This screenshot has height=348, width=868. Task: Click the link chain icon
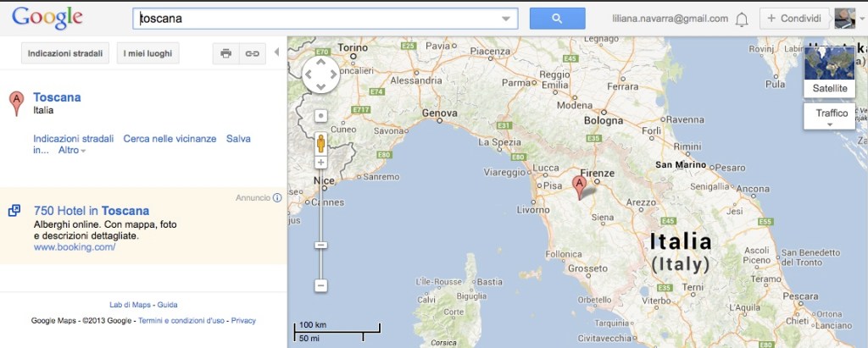tap(253, 53)
